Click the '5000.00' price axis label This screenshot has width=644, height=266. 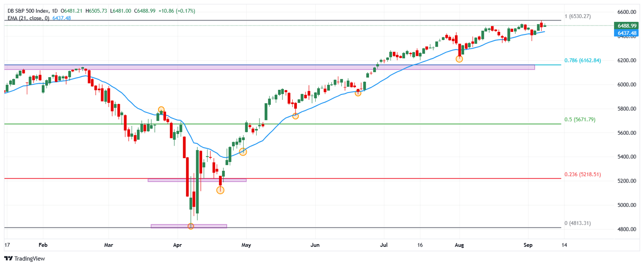626,205
